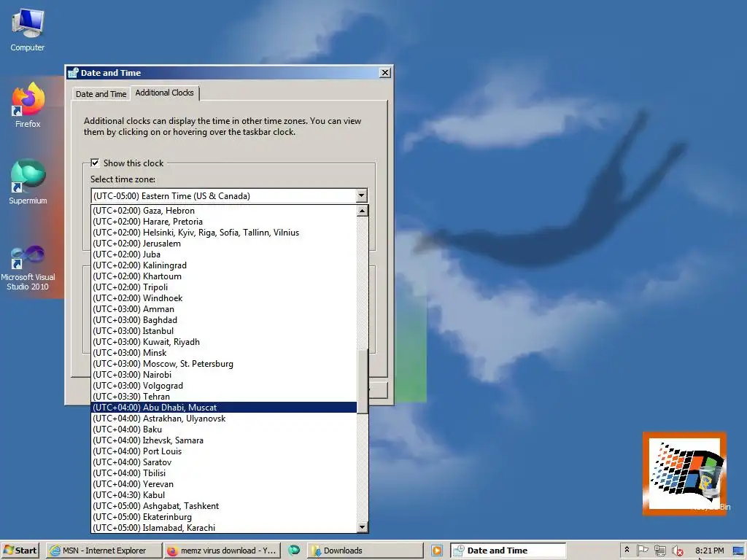Select (UTC+02:00) Tripoli
Screen dimensions: 747x560
(x=223, y=287)
